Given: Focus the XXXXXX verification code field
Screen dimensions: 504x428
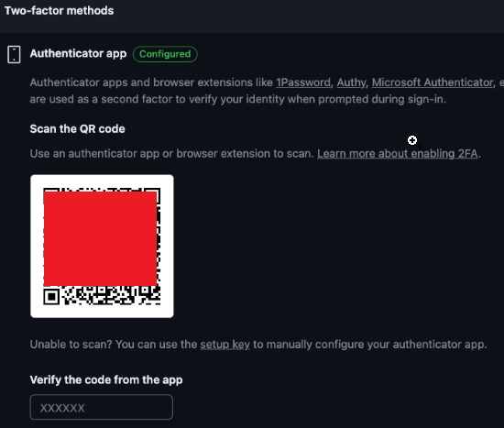Looking at the screenshot, I should tap(101, 407).
